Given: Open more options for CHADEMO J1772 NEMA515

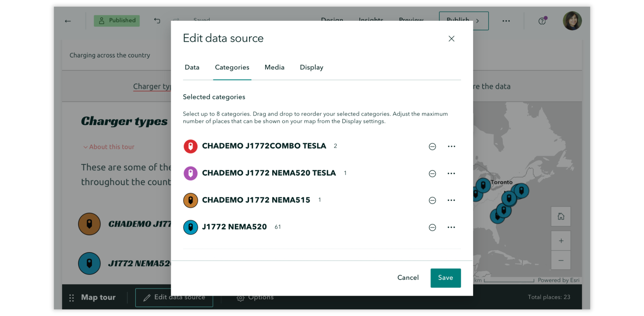Looking at the screenshot, I should click(x=451, y=200).
